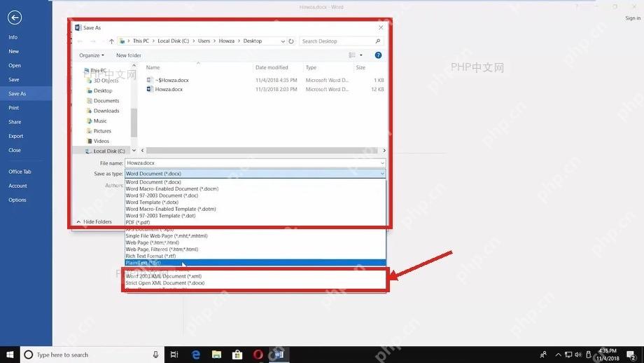
Task: Choose Word Template (*.dotx) type
Action: click(x=152, y=203)
